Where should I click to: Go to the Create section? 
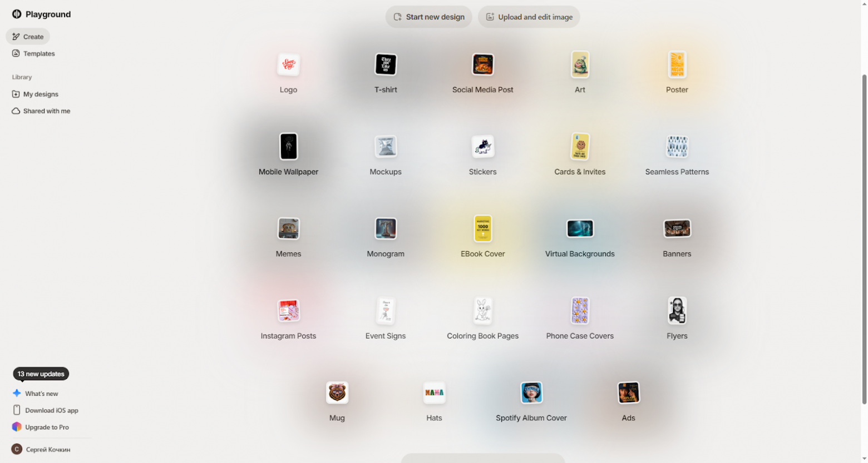pos(28,37)
